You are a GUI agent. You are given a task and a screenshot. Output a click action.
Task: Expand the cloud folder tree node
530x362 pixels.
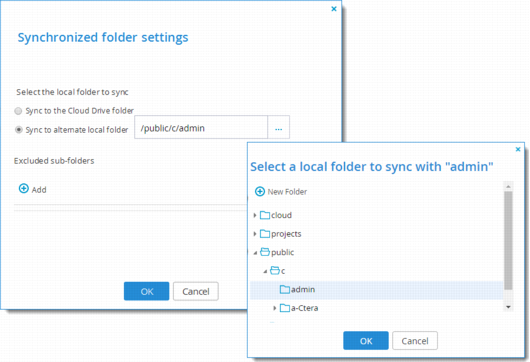(x=255, y=215)
